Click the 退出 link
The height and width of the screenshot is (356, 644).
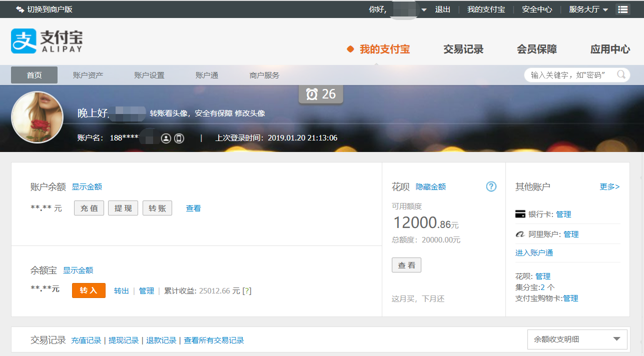(443, 9)
